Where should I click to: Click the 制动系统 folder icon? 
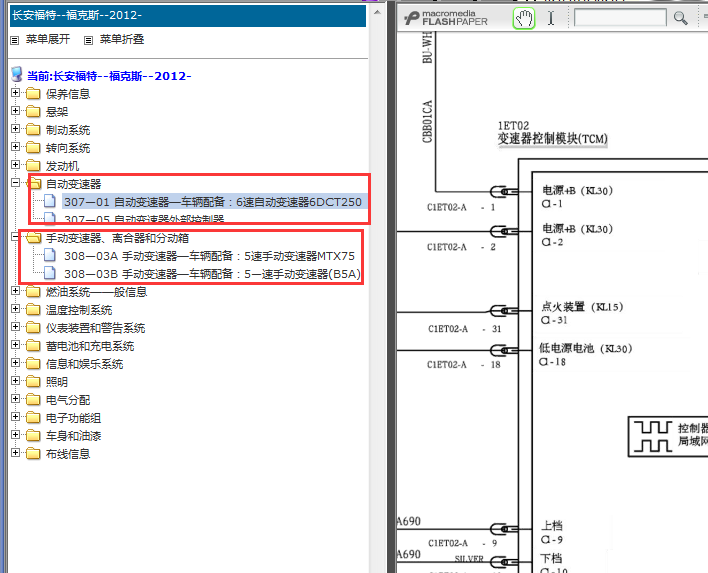(x=33, y=130)
